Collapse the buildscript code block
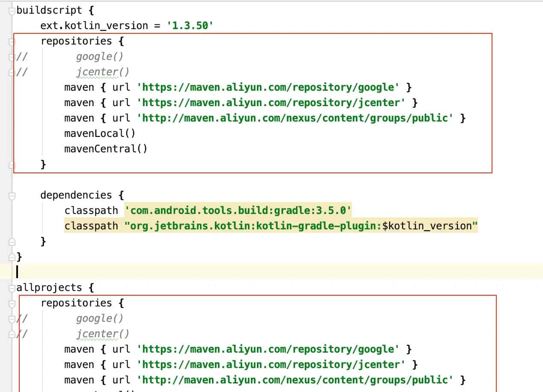The height and width of the screenshot is (392, 543). (12, 10)
